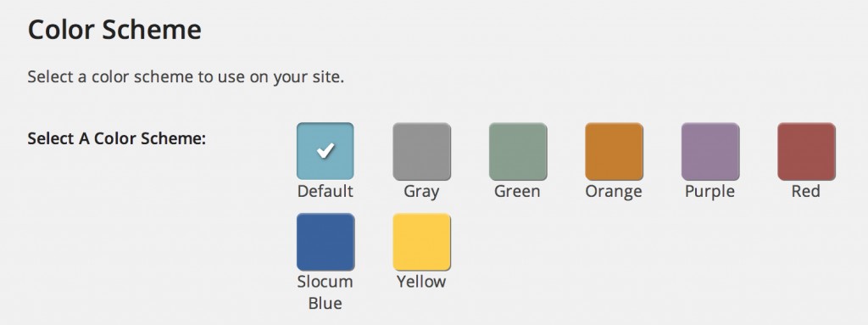Click the color scheme description sentence
This screenshot has width=868, height=325.
186,77
